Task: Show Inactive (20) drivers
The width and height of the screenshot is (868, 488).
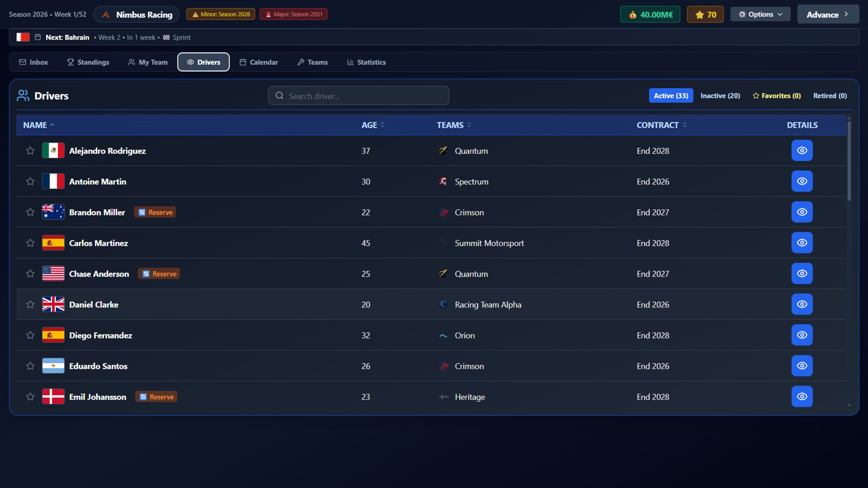Action: click(720, 95)
